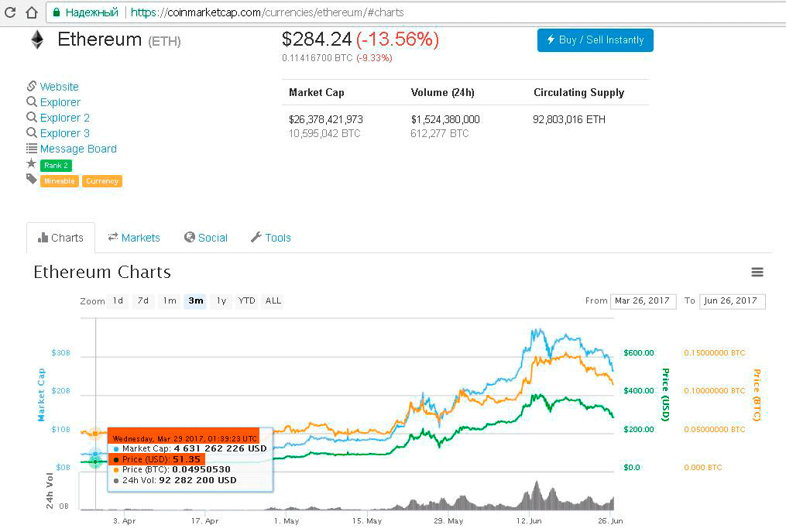Click the circulating supply 92,803,016 ETH
The height and width of the screenshot is (532, 786).
(569, 119)
